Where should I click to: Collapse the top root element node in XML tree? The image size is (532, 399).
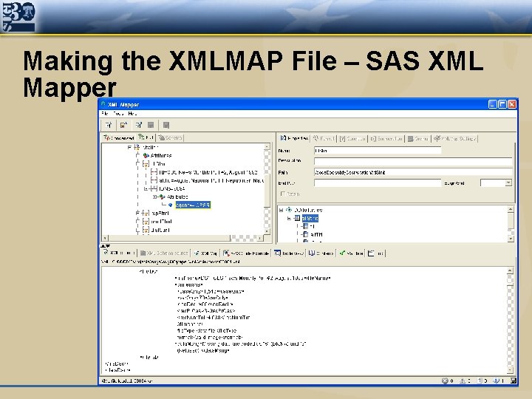[x=129, y=147]
